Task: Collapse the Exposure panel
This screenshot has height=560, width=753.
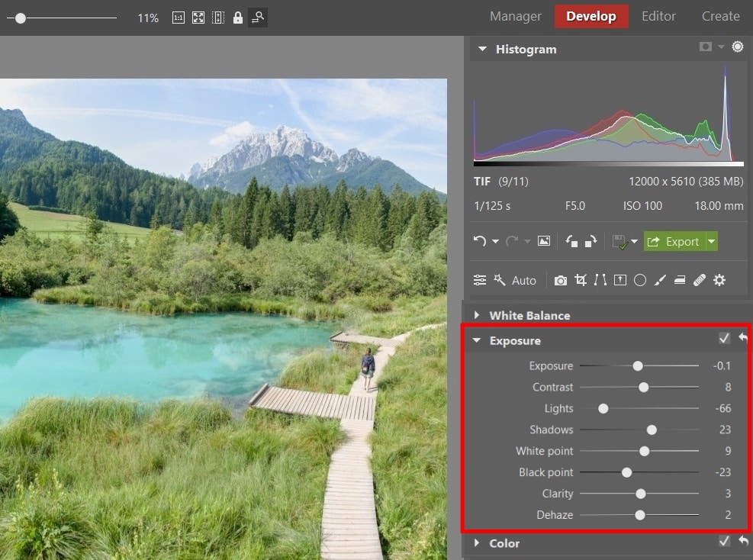Action: (x=477, y=341)
